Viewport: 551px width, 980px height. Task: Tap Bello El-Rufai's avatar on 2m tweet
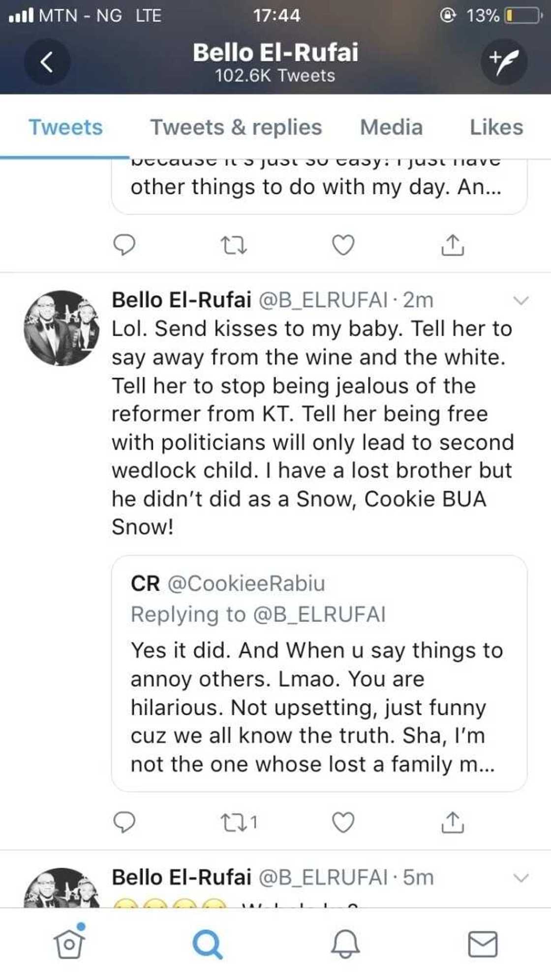point(61,328)
